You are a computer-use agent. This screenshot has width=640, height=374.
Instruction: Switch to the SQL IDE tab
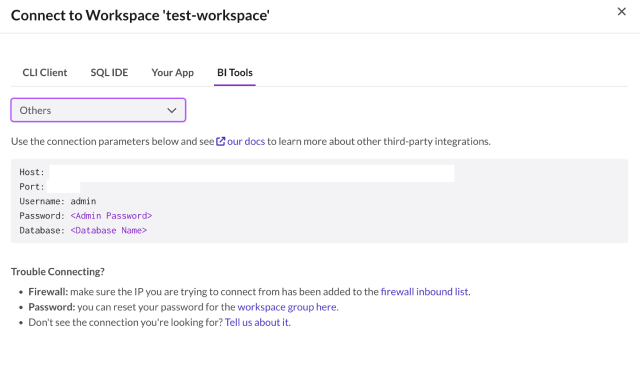pyautogui.click(x=109, y=73)
